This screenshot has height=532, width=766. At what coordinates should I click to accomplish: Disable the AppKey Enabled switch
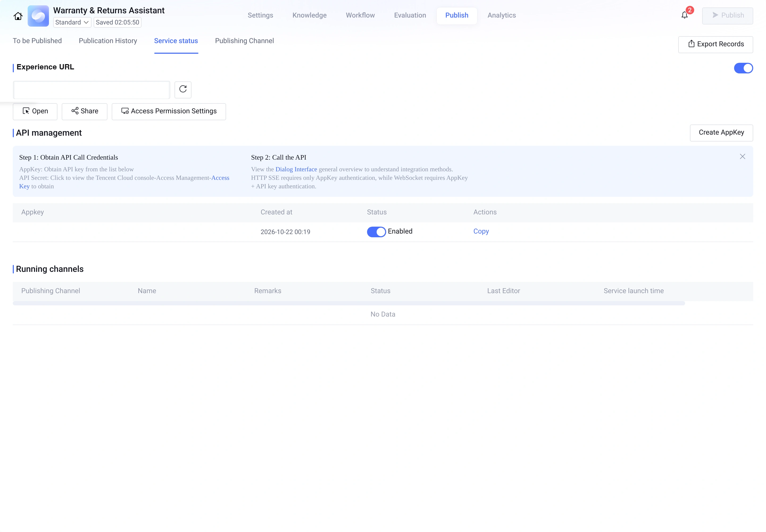coord(376,232)
